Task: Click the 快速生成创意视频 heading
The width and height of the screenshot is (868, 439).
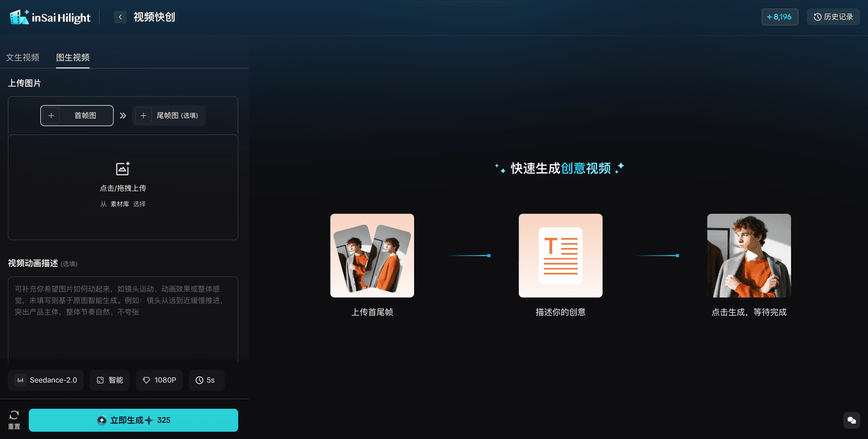Action: [561, 168]
